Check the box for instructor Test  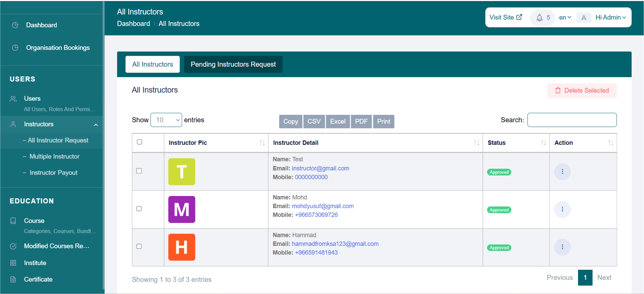tap(139, 171)
